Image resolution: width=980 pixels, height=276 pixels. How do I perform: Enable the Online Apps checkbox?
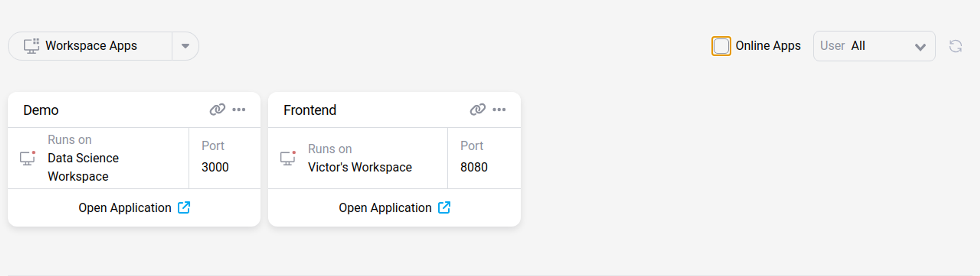(721, 46)
